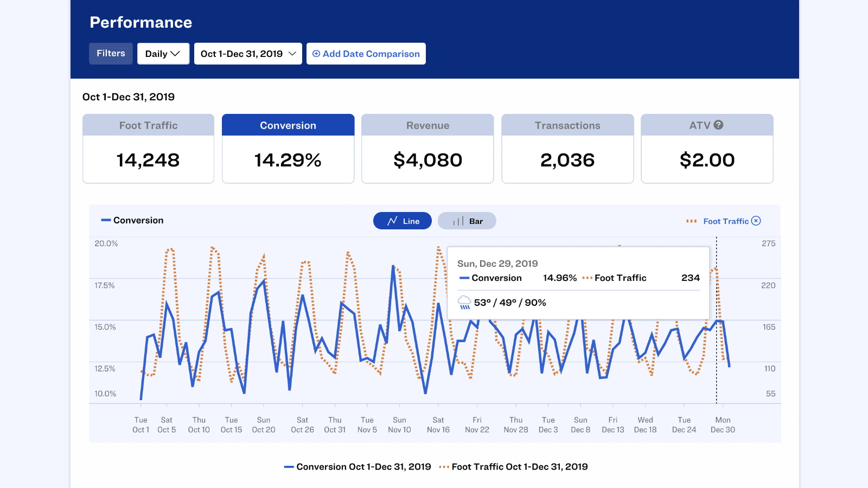This screenshot has width=868, height=488.
Task: Remove Foot Traffic via the circled X icon
Action: coord(756,221)
